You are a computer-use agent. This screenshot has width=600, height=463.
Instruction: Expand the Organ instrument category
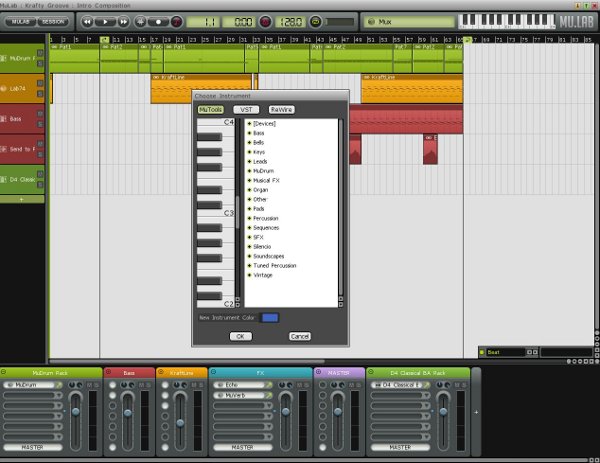(249, 190)
